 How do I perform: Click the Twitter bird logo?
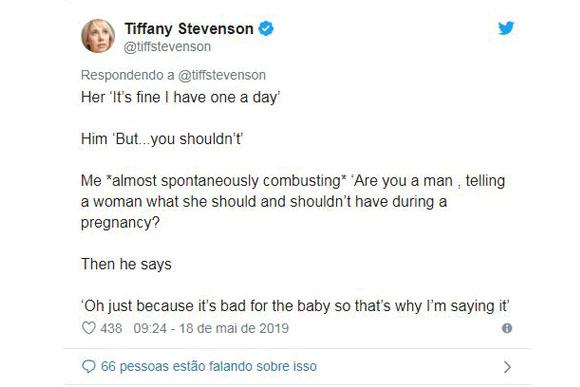click(506, 28)
